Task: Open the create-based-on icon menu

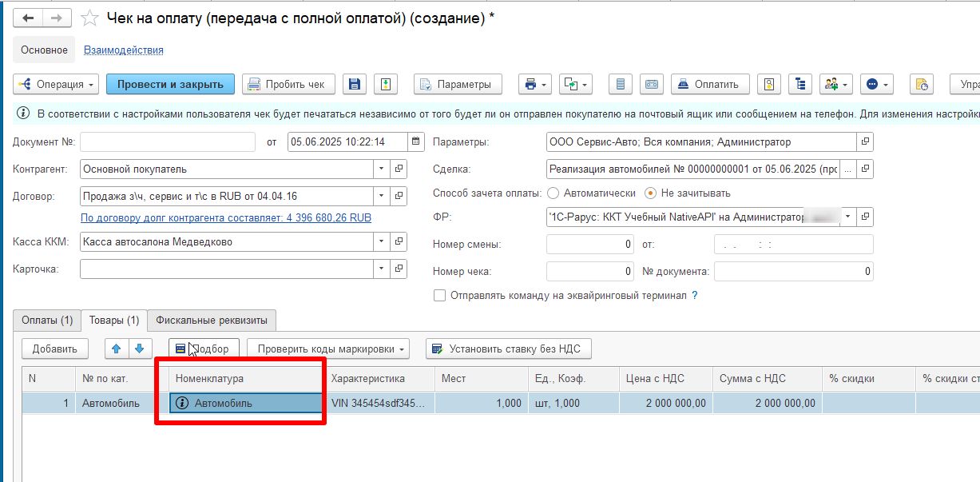Action: pyautogui.click(x=575, y=84)
